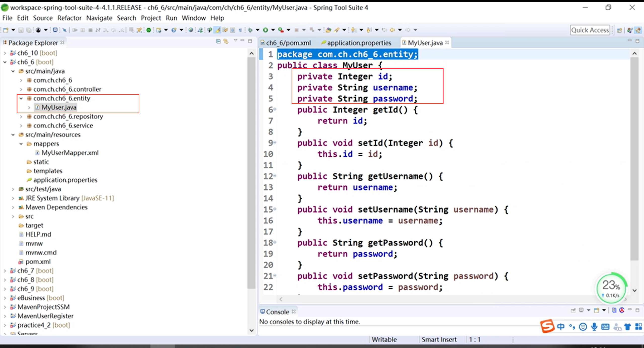Click the microphone icon in the Sogou input bar
Image resolution: width=644 pixels, height=348 pixels.
(x=594, y=327)
